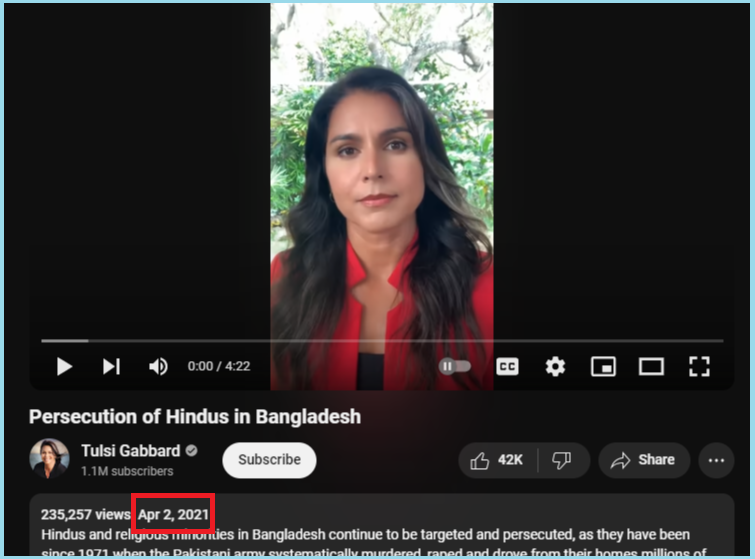Open the channel avatar picture

coord(49,458)
